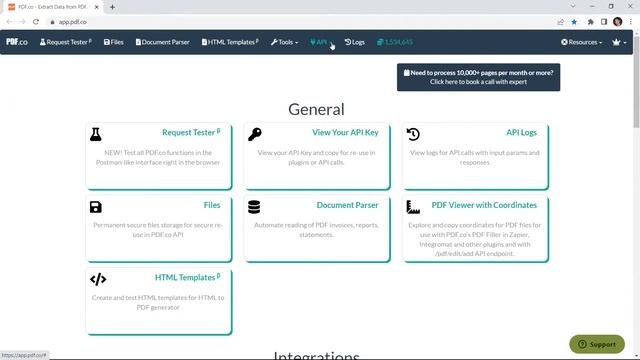
Task: Expand the API dropdown in navbar
Action: (322, 42)
